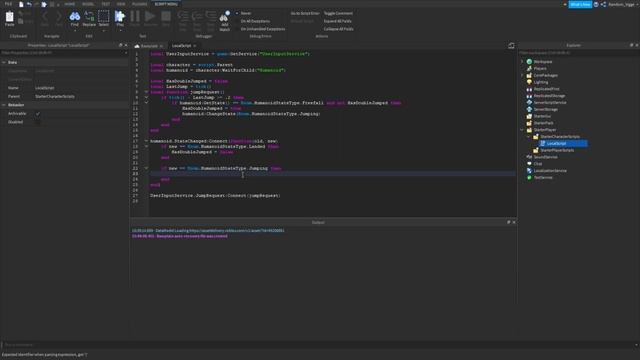Click the Step Into debugger icon

(183, 16)
